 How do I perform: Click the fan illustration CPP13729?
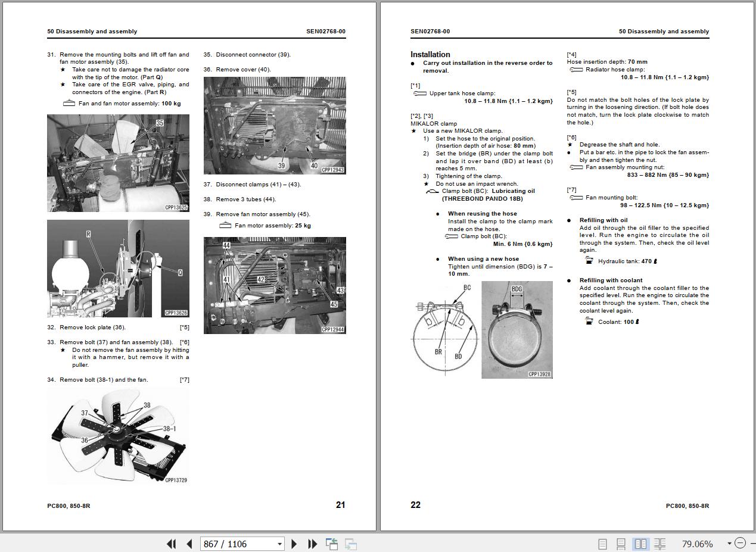click(x=118, y=436)
